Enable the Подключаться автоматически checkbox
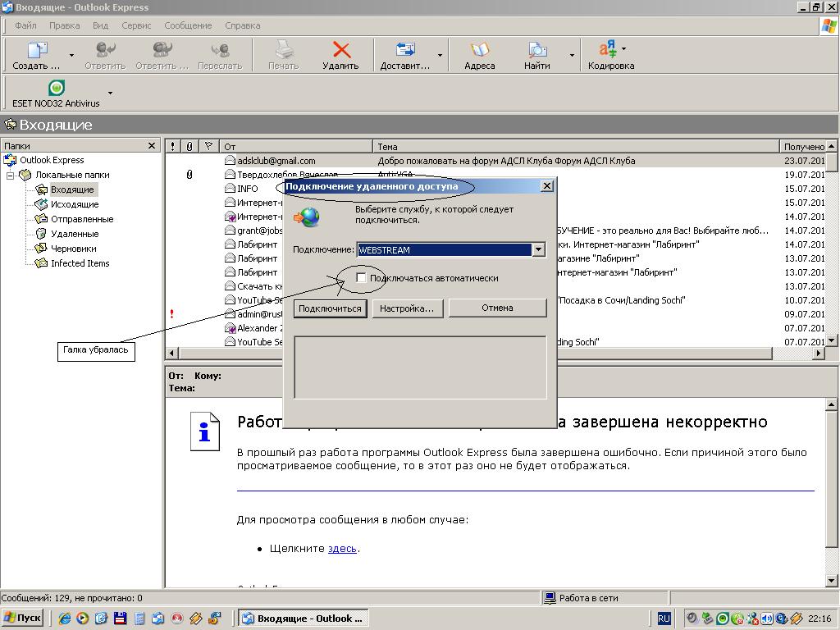This screenshot has width=840, height=630. point(361,278)
